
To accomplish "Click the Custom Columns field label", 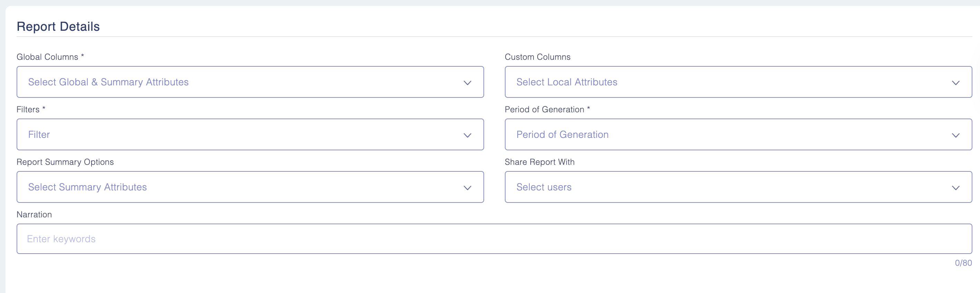I will click(x=537, y=57).
